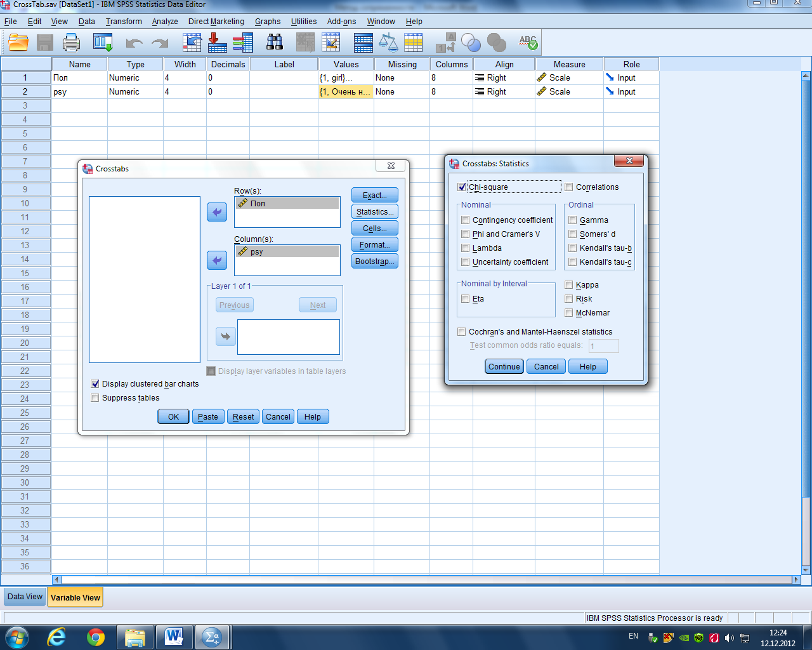This screenshot has width=812, height=650.
Task: Click the vertical scrollbar down arrow
Action: coord(806,570)
